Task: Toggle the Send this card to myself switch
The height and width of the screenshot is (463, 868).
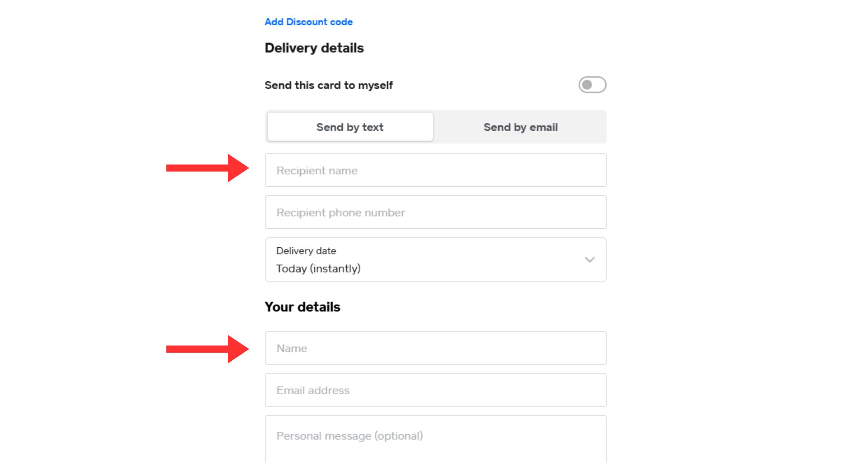Action: 592,85
